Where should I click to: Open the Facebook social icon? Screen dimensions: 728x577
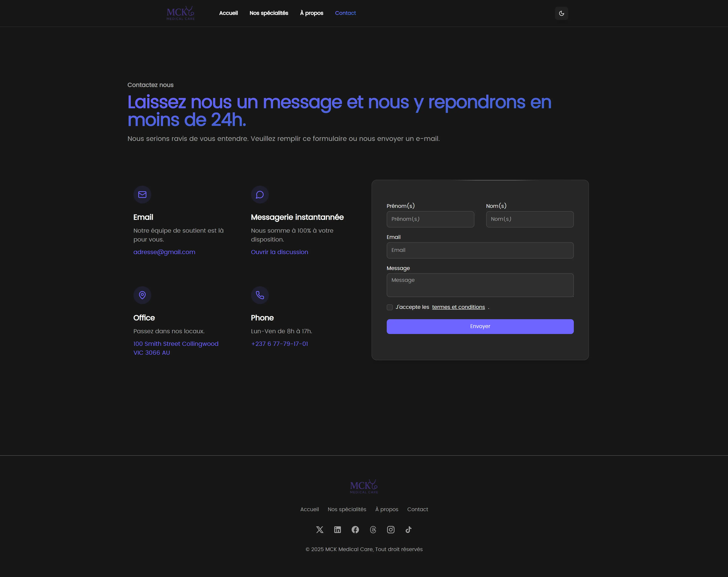coord(355,529)
